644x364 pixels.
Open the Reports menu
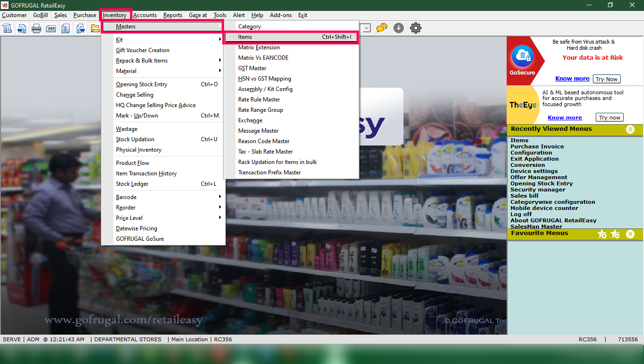coord(173,15)
